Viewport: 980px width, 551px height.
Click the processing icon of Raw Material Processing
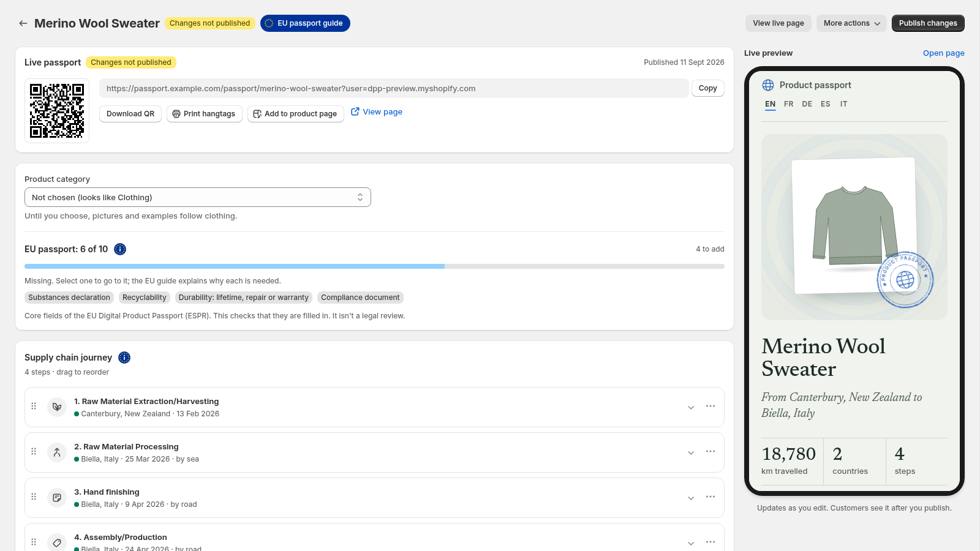(x=57, y=452)
